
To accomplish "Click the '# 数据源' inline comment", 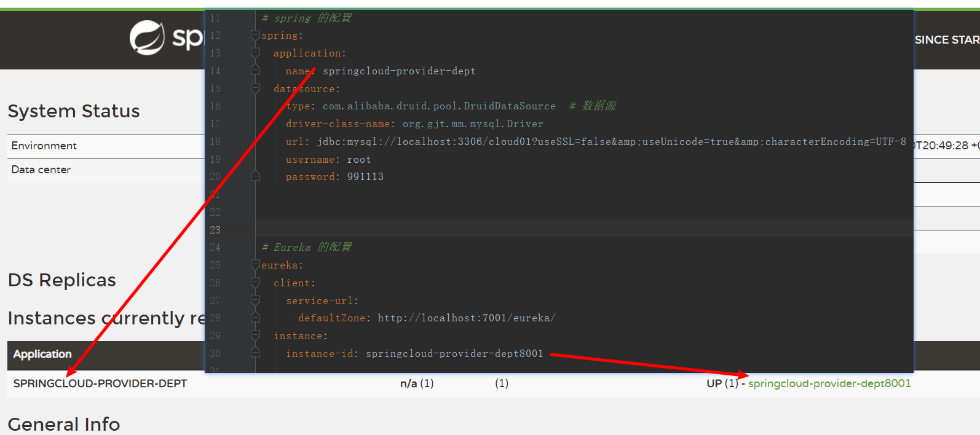I will click(x=593, y=106).
